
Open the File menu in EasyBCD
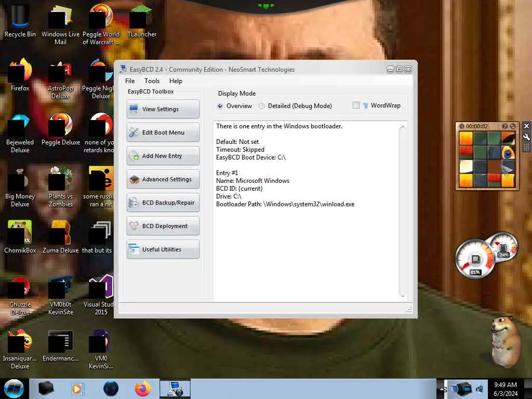click(130, 81)
